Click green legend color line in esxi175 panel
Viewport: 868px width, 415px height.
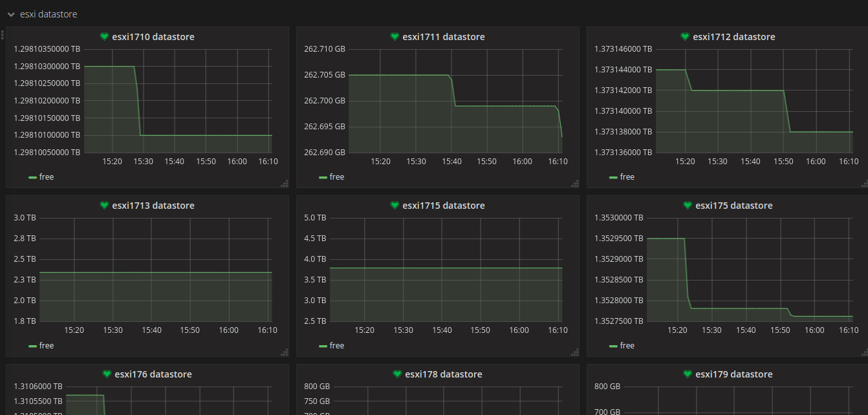click(x=613, y=346)
